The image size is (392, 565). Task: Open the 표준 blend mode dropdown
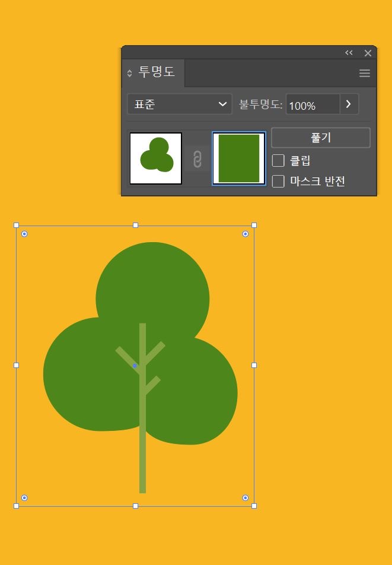(179, 104)
